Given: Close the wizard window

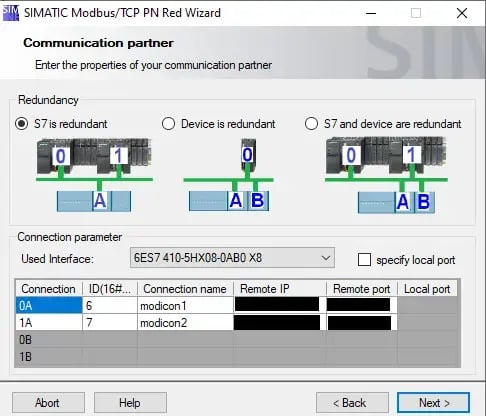Looking at the screenshot, I should 462,13.
